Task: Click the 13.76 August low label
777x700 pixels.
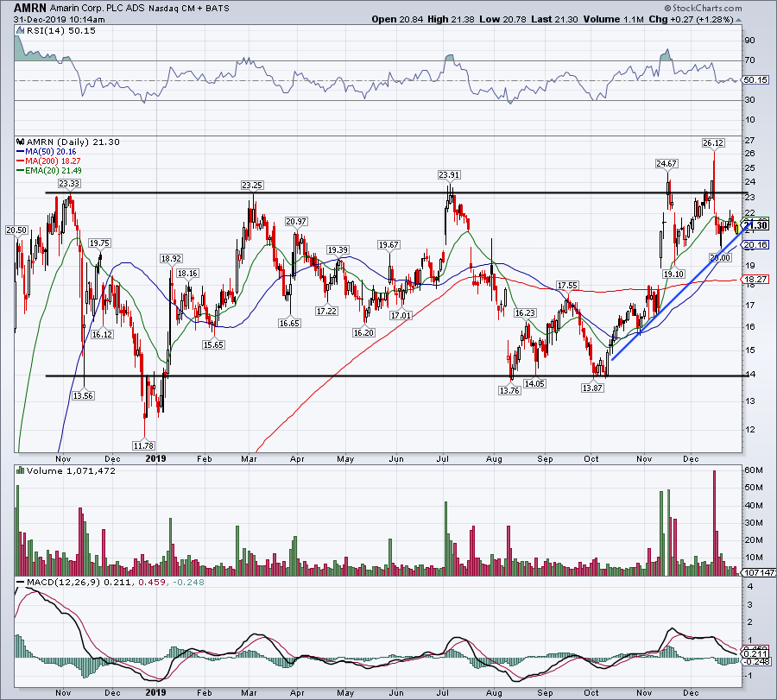Action: [509, 390]
